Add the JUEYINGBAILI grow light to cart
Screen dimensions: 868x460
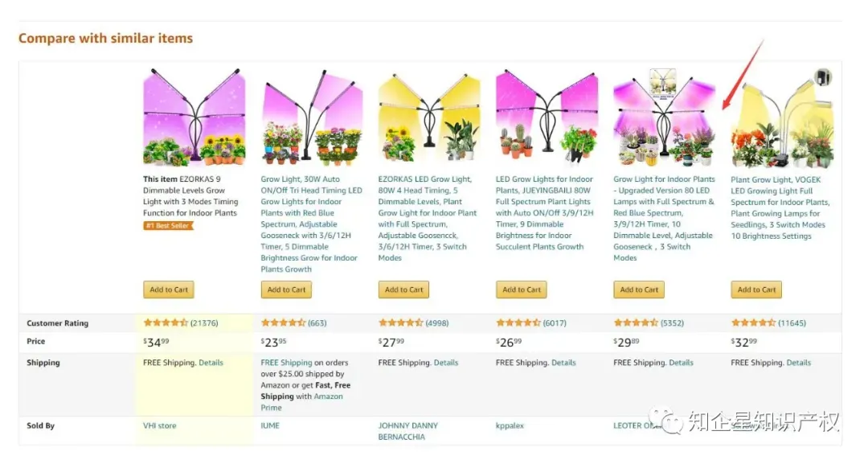coord(522,290)
